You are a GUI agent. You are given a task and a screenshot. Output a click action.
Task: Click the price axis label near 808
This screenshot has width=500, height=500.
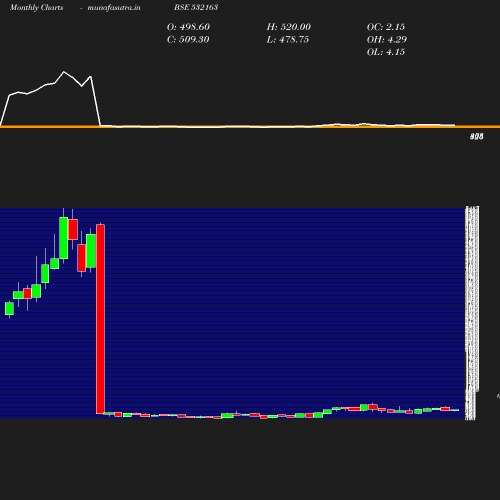(x=477, y=136)
